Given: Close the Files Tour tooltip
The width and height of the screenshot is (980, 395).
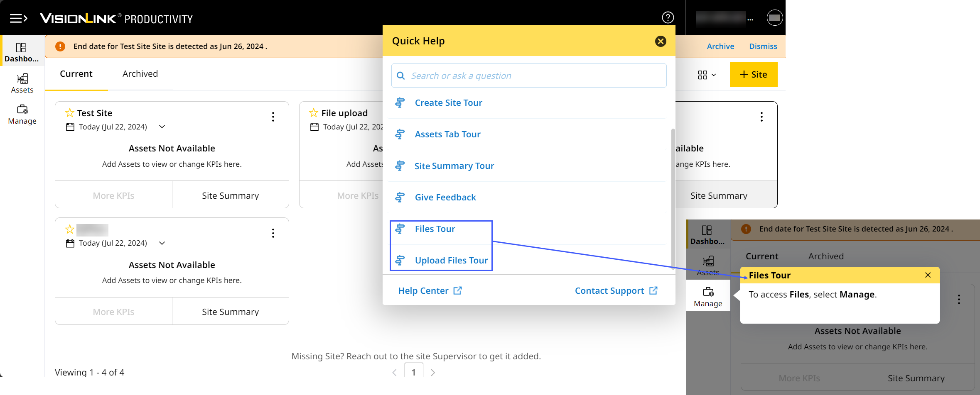Looking at the screenshot, I should pos(928,275).
